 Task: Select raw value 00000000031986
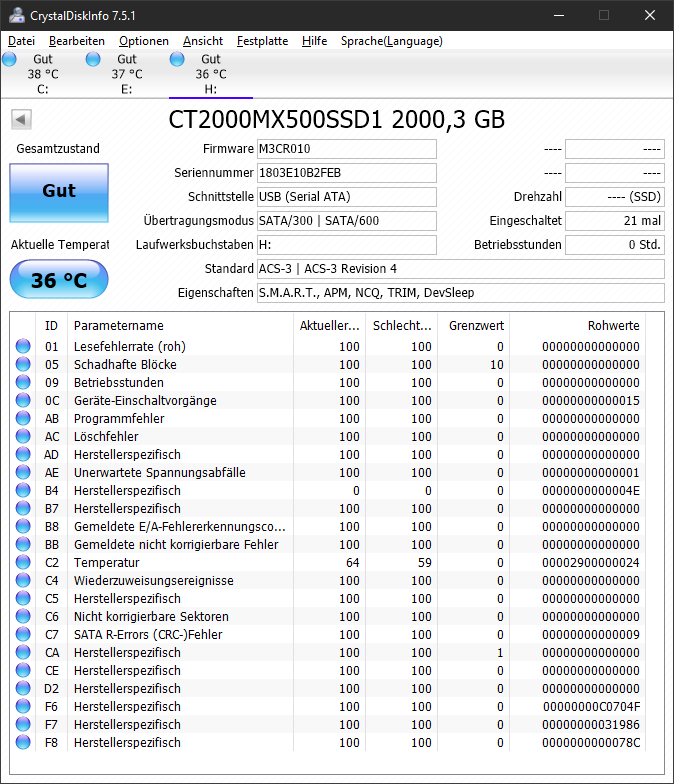[x=590, y=724]
